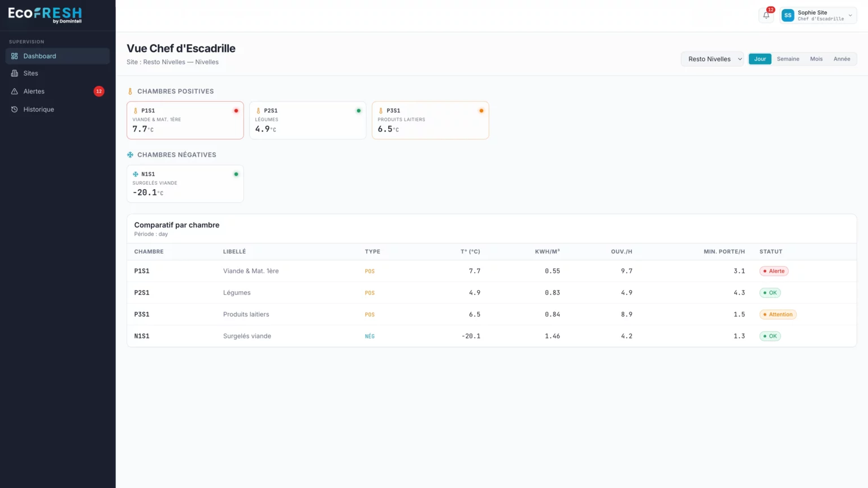Viewport: 868px width, 488px height.
Task: Click the Alerte status badge in P1S1 row
Action: tap(774, 271)
